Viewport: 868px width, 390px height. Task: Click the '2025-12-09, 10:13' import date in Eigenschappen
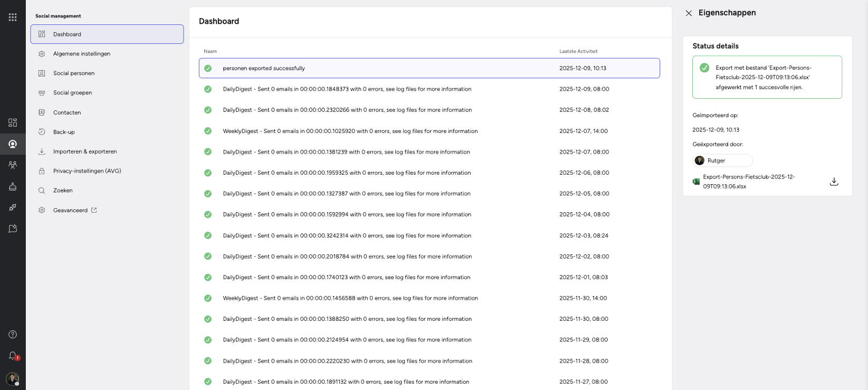pos(716,130)
